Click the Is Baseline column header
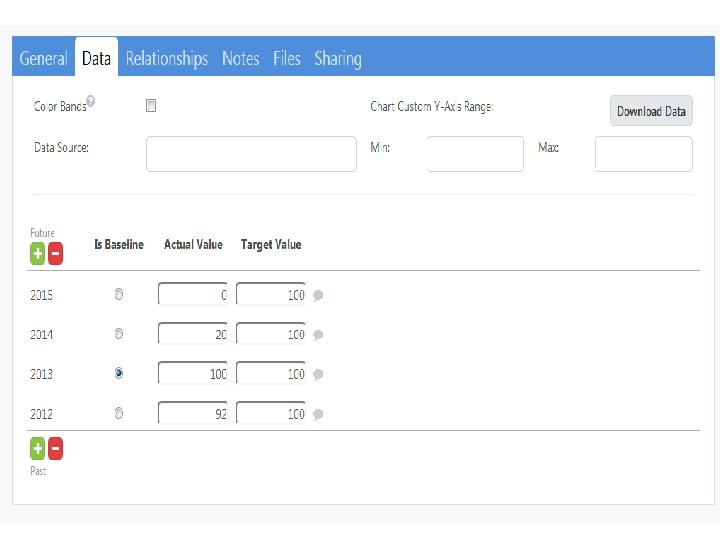The width and height of the screenshot is (720, 540). [119, 244]
